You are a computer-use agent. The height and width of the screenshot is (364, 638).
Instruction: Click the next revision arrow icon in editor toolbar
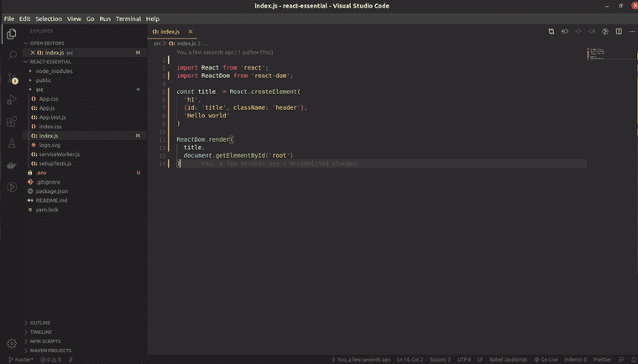[x=592, y=32]
